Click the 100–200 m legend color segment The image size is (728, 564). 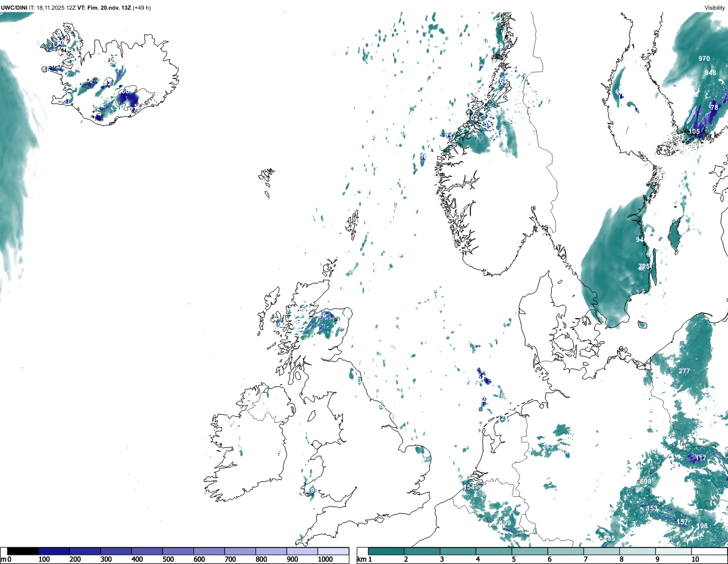coord(54,551)
